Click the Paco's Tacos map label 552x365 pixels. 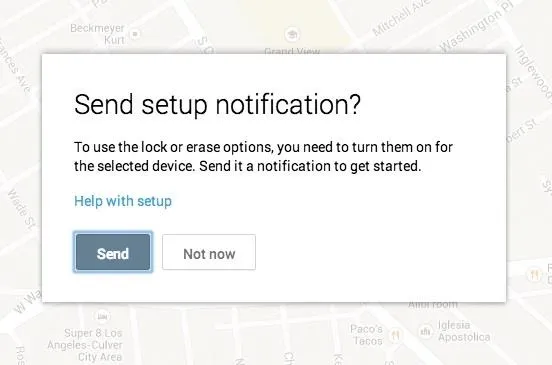point(367,335)
